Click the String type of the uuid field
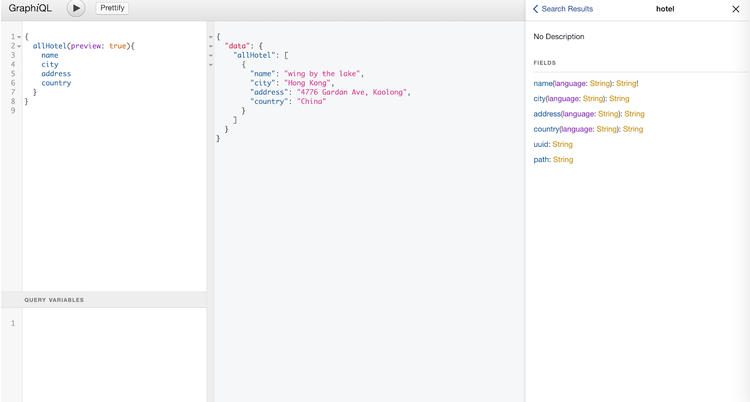 click(562, 144)
